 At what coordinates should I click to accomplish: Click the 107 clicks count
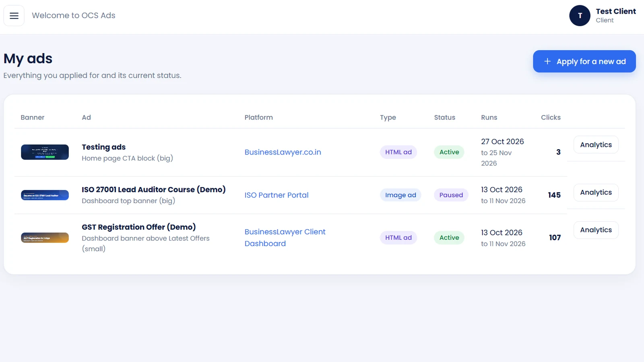tap(555, 238)
